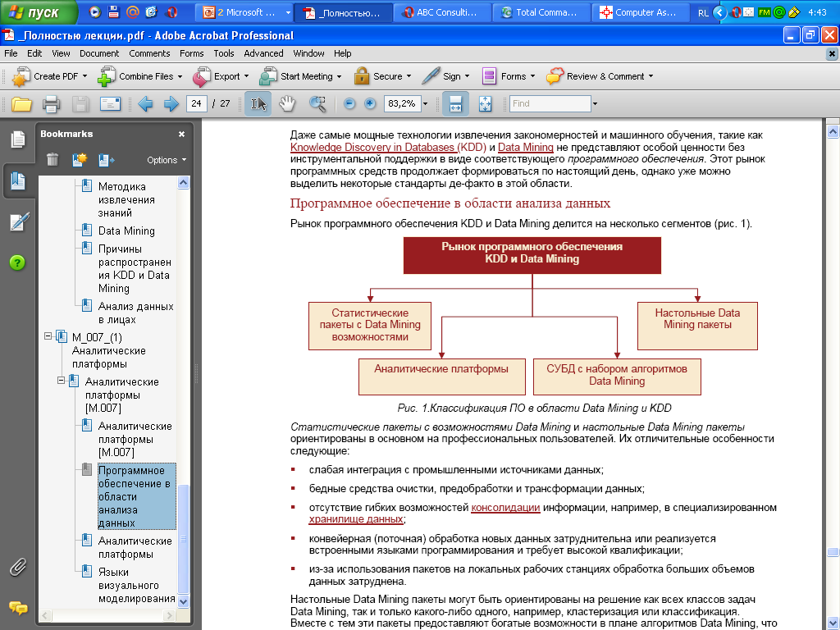Follow the Knowledge Discovery in Databases (KDD) link

(x=388, y=148)
